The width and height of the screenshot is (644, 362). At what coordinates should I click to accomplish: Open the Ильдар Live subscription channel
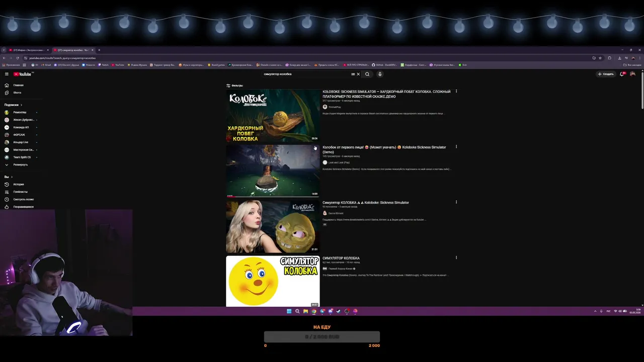pyautogui.click(x=21, y=142)
